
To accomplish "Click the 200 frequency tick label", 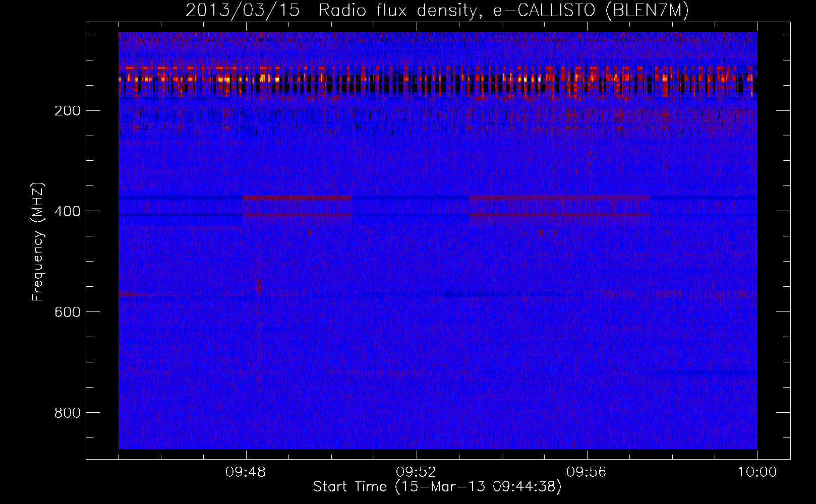I will (x=68, y=111).
